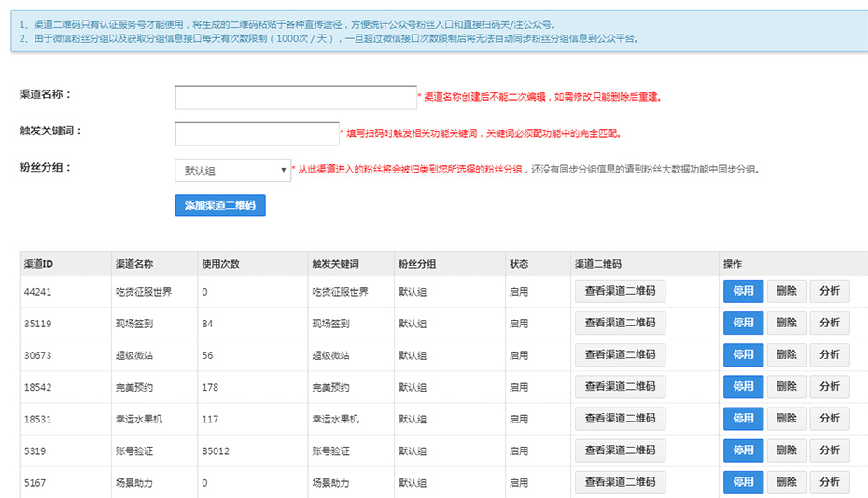Stop the 场景助力 channel
Image resolution: width=868 pixels, height=498 pixels.
coord(743,482)
